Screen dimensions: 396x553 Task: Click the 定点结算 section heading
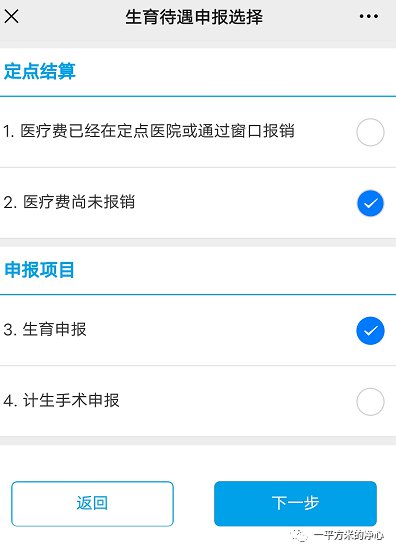tap(40, 71)
